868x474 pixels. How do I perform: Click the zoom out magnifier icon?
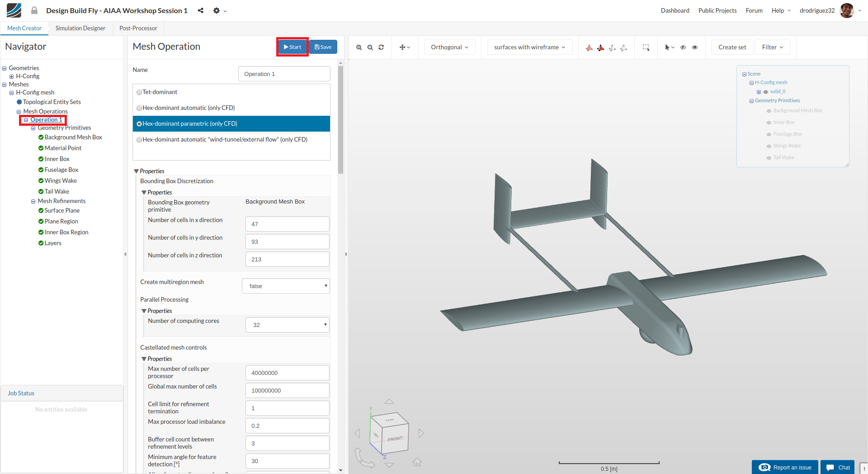pos(370,47)
